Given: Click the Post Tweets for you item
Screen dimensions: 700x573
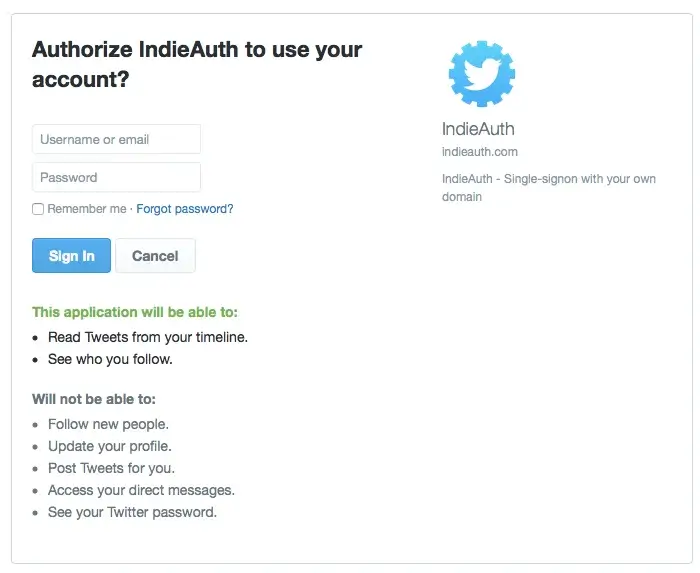Looking at the screenshot, I should click(111, 468).
